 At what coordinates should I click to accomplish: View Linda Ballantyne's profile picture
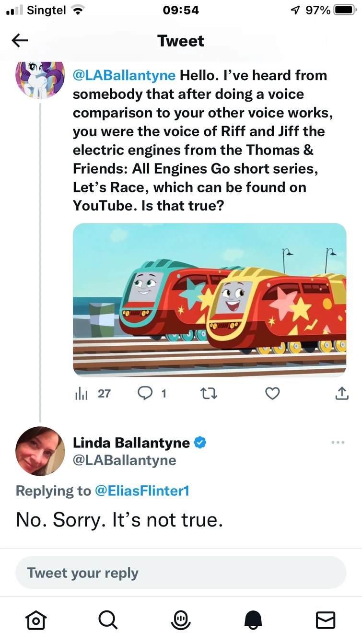click(40, 451)
